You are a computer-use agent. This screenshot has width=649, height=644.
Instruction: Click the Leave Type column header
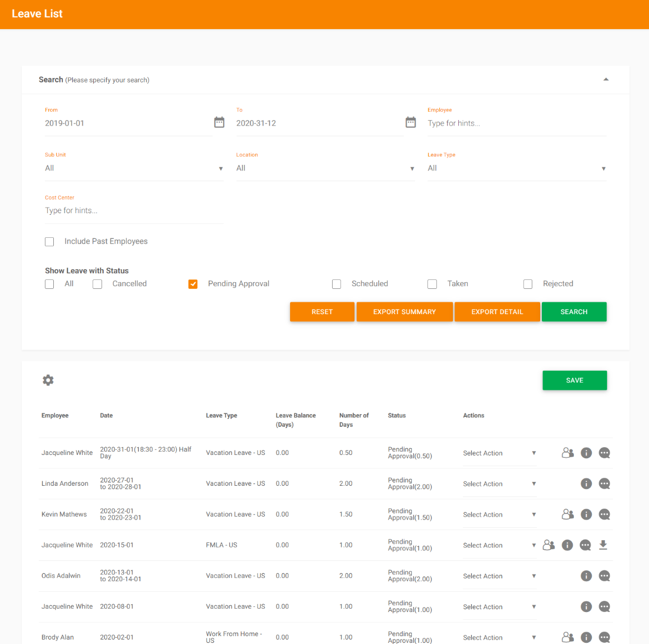[222, 416]
